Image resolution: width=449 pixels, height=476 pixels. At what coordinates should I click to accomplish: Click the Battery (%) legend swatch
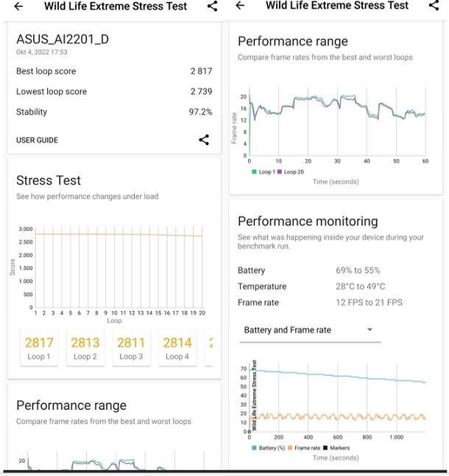click(254, 448)
